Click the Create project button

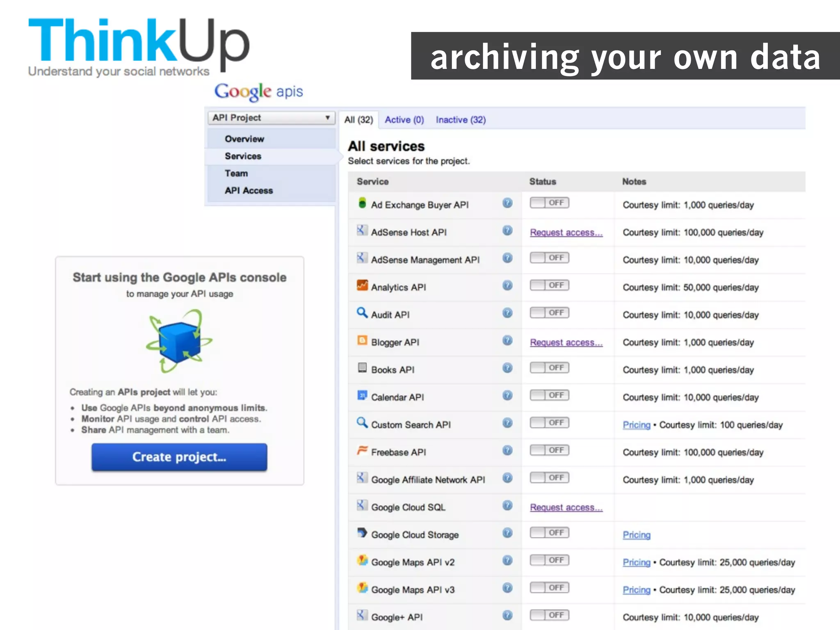click(x=179, y=457)
